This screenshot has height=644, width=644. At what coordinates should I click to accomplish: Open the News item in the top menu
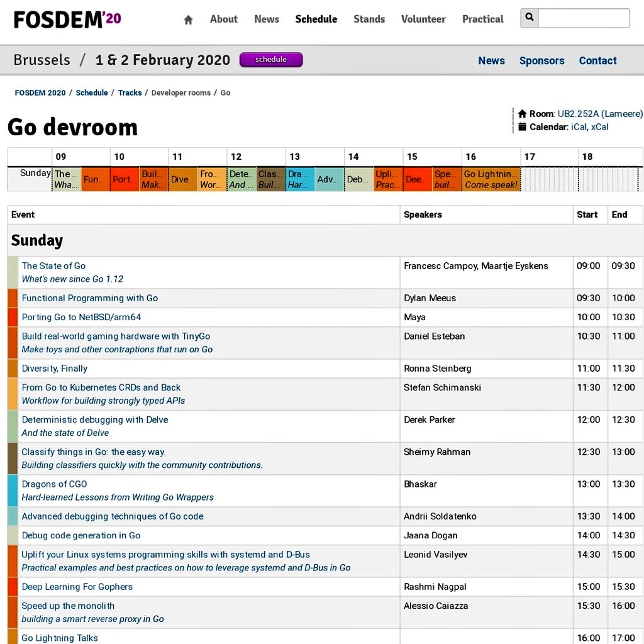[267, 19]
